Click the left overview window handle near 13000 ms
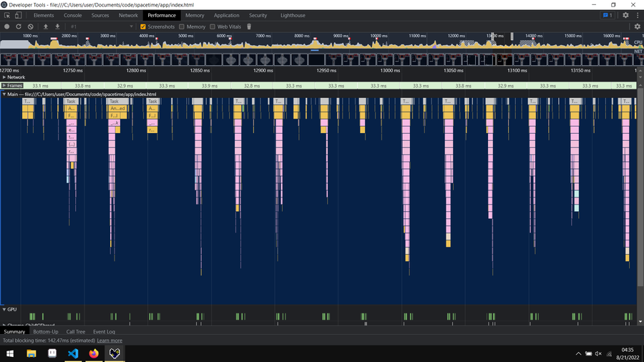 (x=492, y=36)
